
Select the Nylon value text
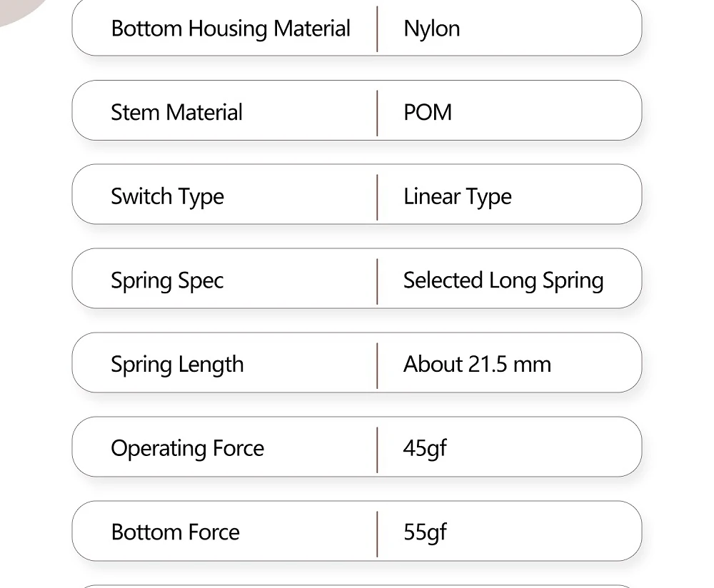[431, 29]
